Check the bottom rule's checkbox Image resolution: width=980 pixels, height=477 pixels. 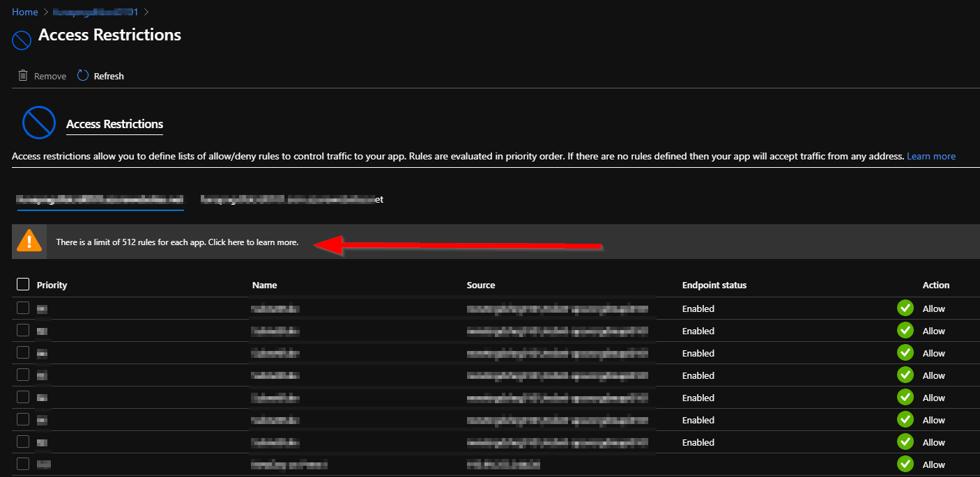(22, 464)
